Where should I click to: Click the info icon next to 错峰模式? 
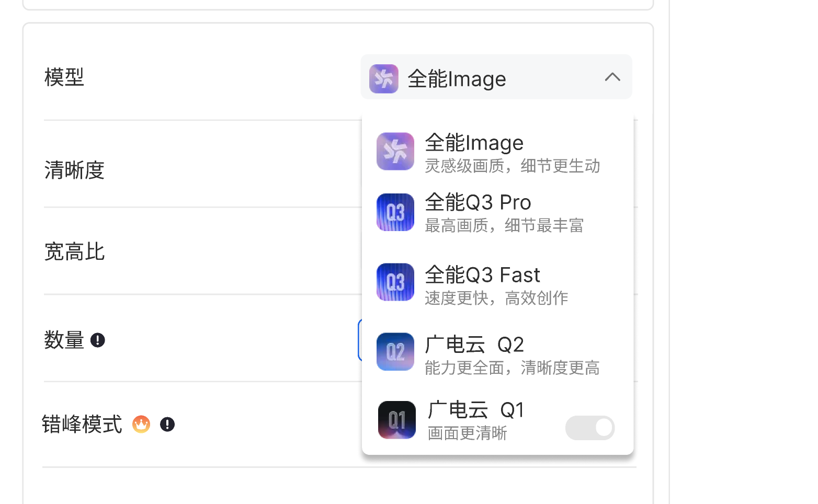click(167, 425)
